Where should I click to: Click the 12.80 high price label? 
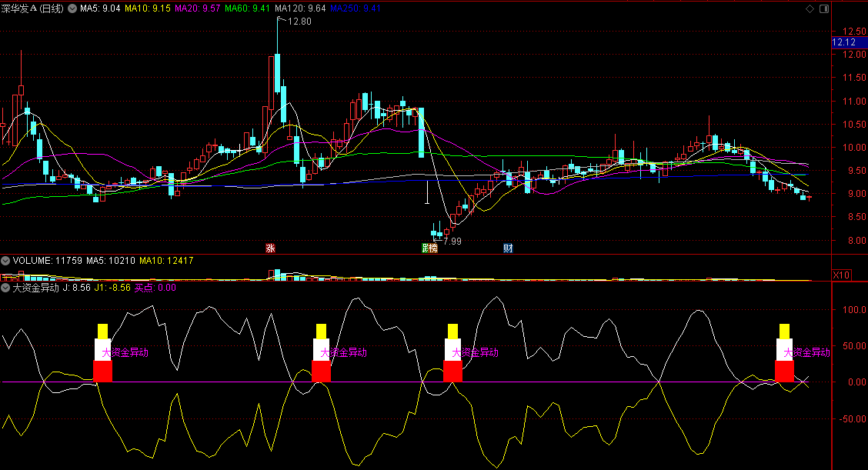click(x=299, y=22)
